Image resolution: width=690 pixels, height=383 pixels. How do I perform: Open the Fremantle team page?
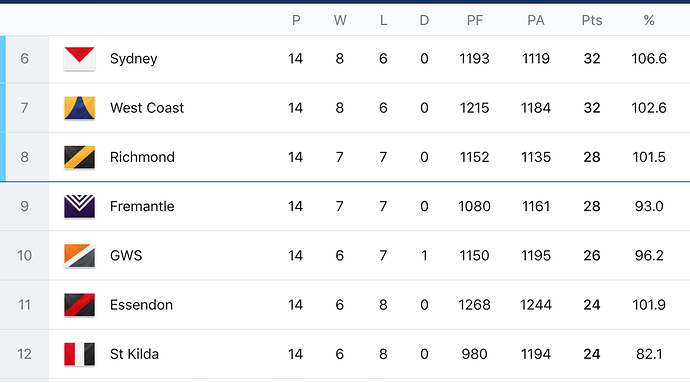[142, 206]
